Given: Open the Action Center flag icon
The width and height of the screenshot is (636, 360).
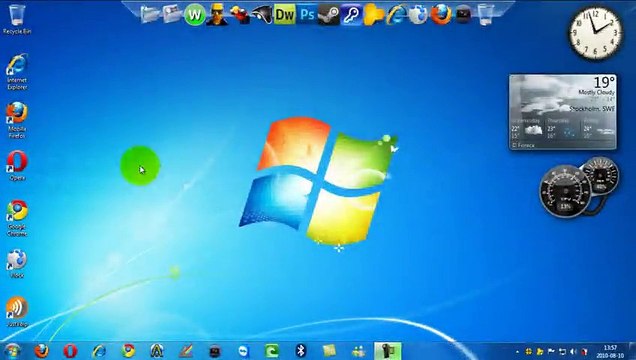Looking at the screenshot, I should [x=551, y=351].
